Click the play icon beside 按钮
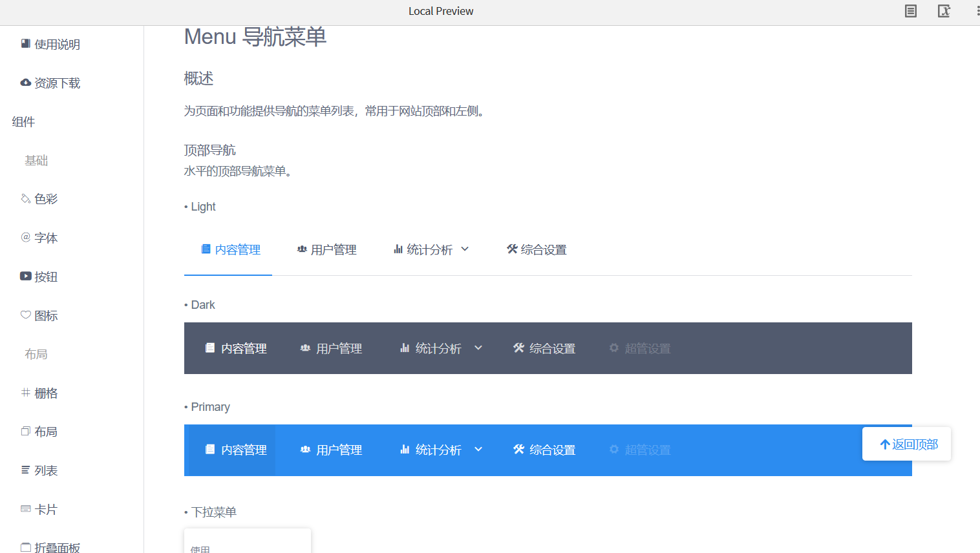The height and width of the screenshot is (553, 980). click(26, 276)
